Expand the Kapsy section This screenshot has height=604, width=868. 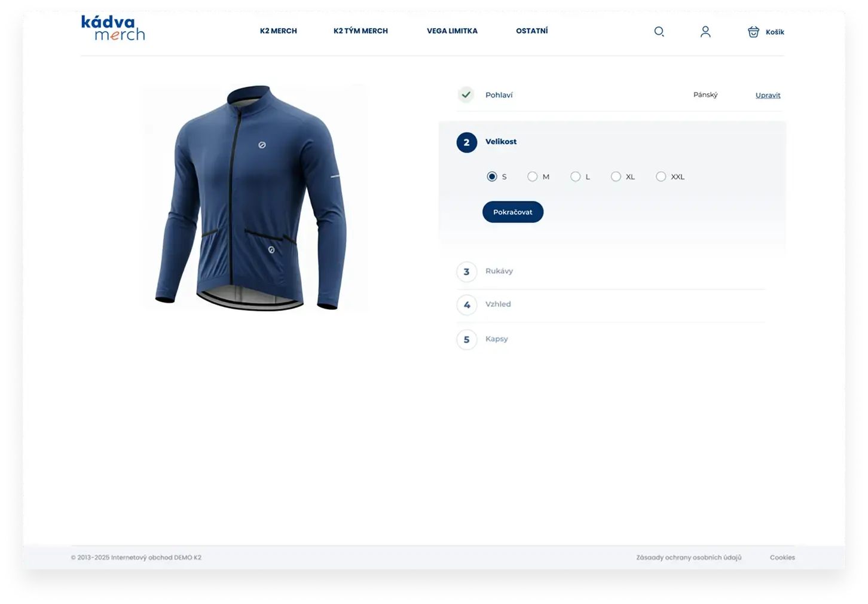point(496,339)
